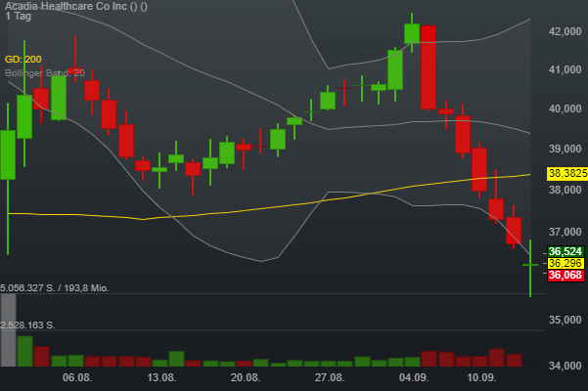
Task: Click the 35,000 price axis label
Action: (565, 320)
